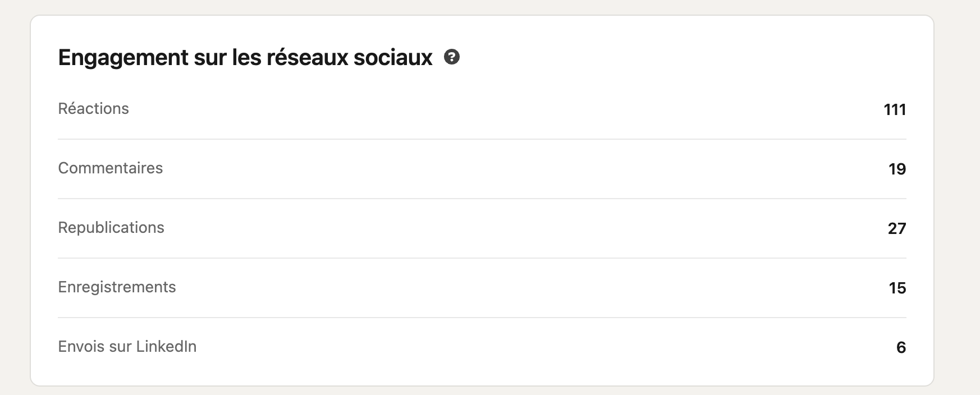
Task: Open the Enregistrements row label
Action: 117,287
